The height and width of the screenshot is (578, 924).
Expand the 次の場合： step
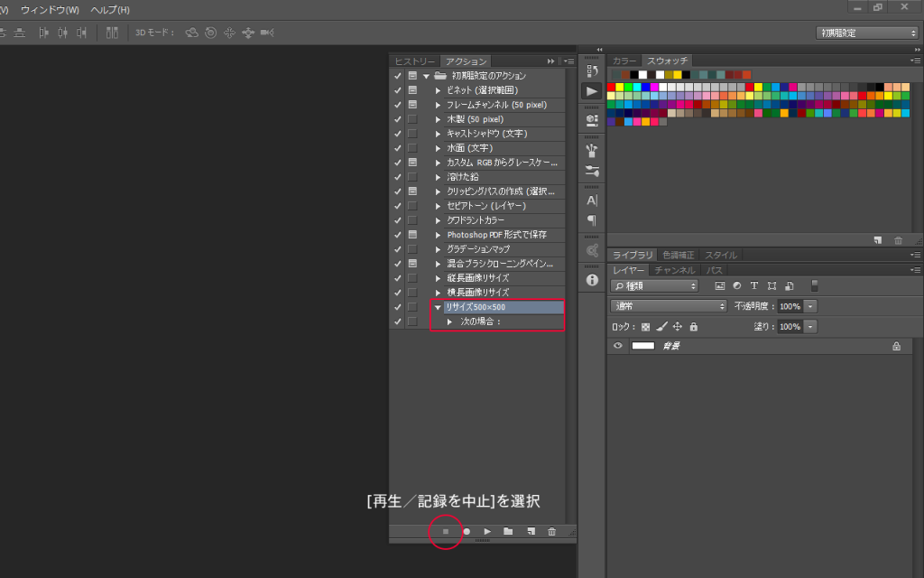pos(449,322)
